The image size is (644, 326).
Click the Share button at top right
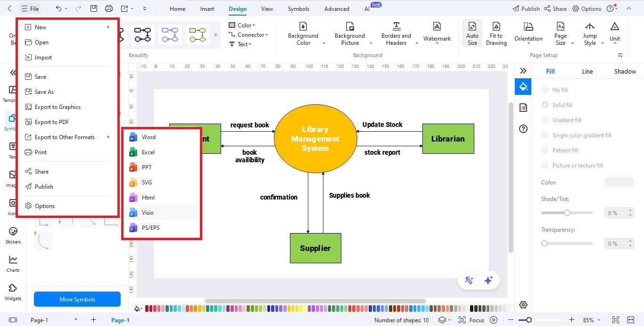pos(555,8)
